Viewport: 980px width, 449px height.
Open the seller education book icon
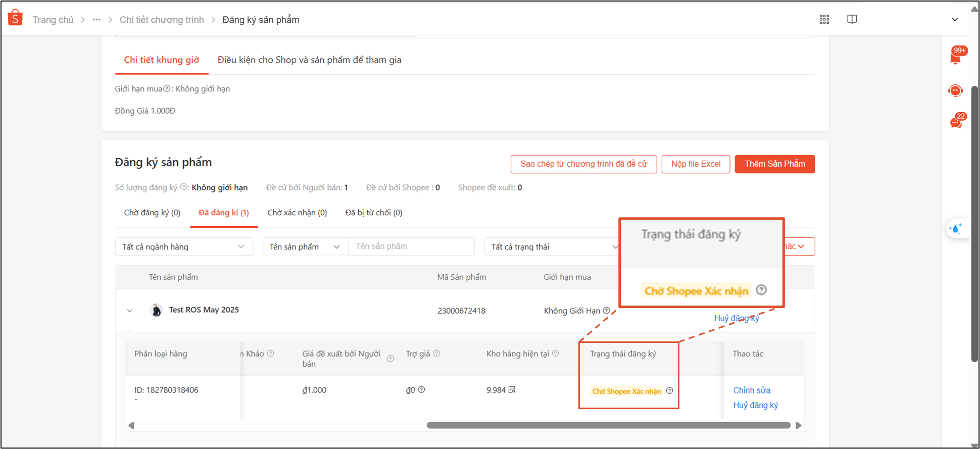coord(852,20)
